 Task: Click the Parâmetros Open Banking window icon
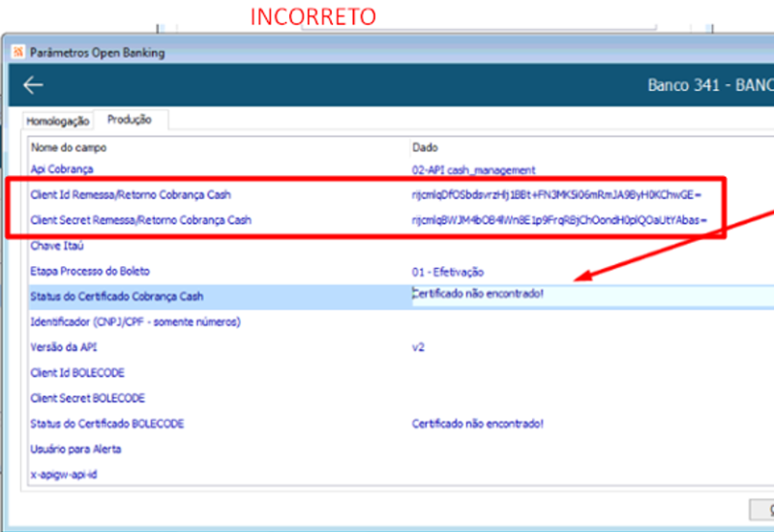18,52
